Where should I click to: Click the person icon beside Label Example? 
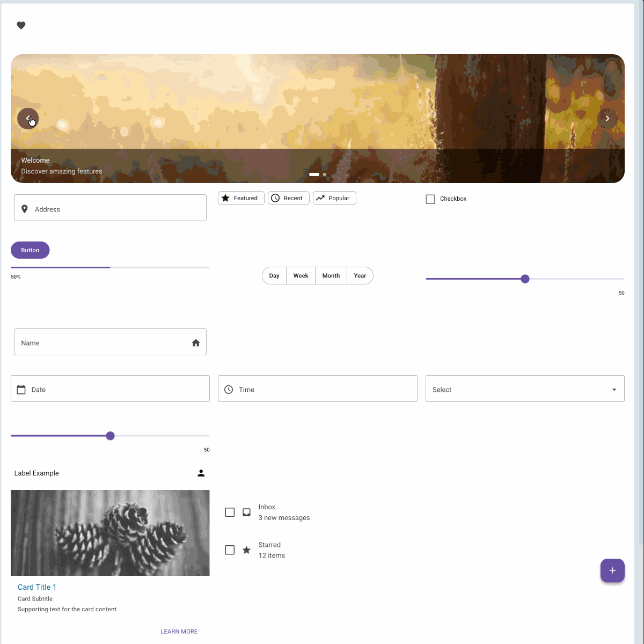click(x=201, y=473)
